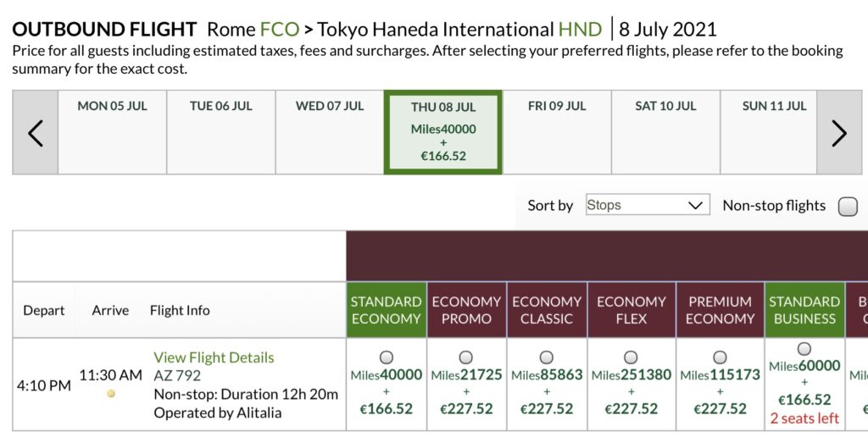Screen dimensions: 868x443
Task: Go to previous week of dates
Action: tap(36, 133)
